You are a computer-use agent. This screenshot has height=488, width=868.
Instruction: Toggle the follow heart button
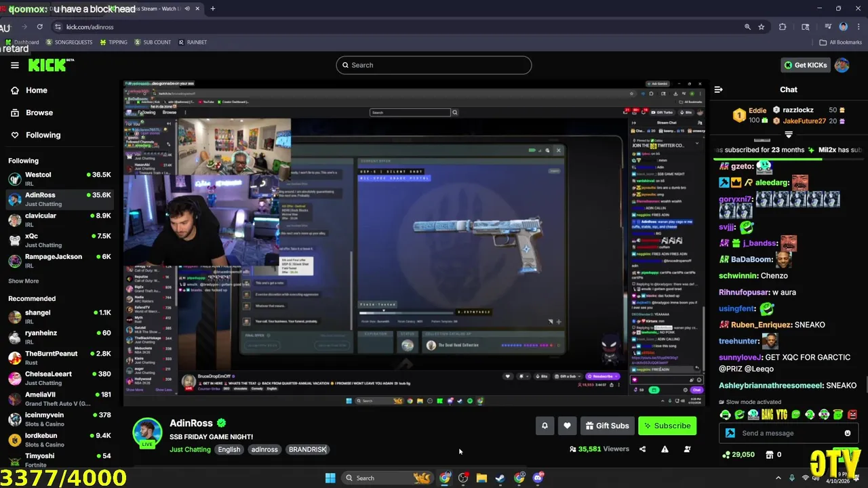567,426
